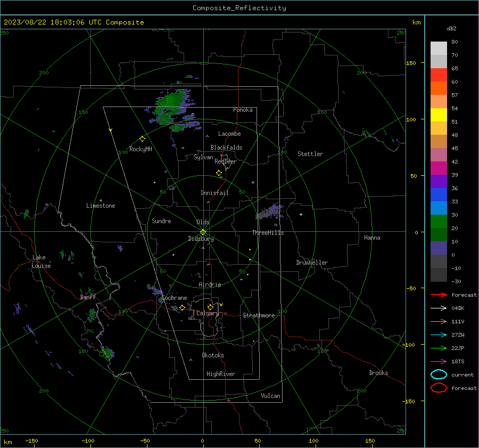
Task: Click the Vulcan town label
Action: coord(270,396)
